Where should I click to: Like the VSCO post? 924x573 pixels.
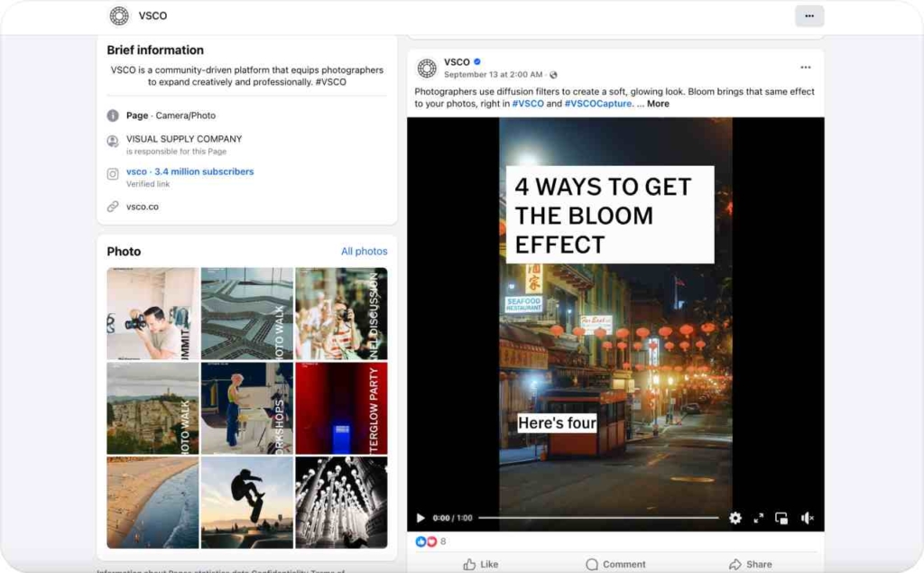click(480, 564)
